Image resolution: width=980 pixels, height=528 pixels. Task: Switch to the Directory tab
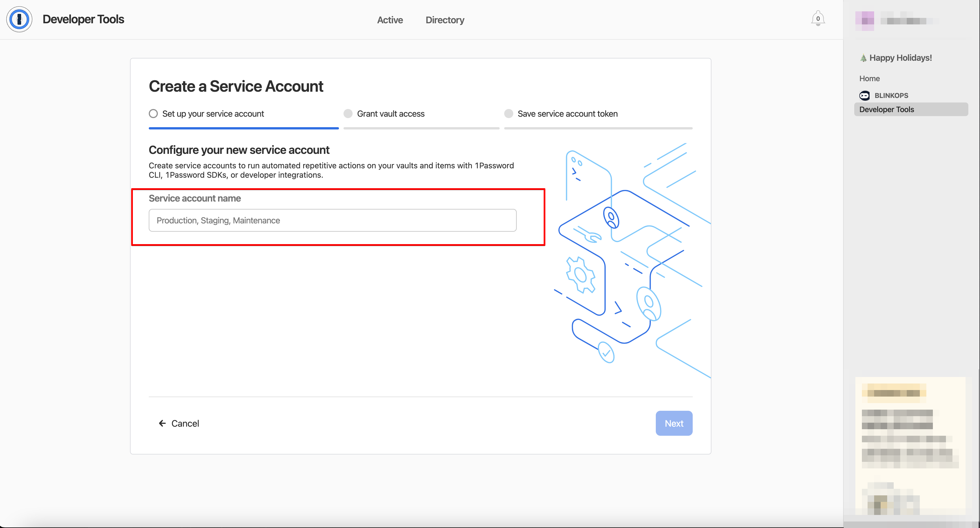[x=445, y=20]
